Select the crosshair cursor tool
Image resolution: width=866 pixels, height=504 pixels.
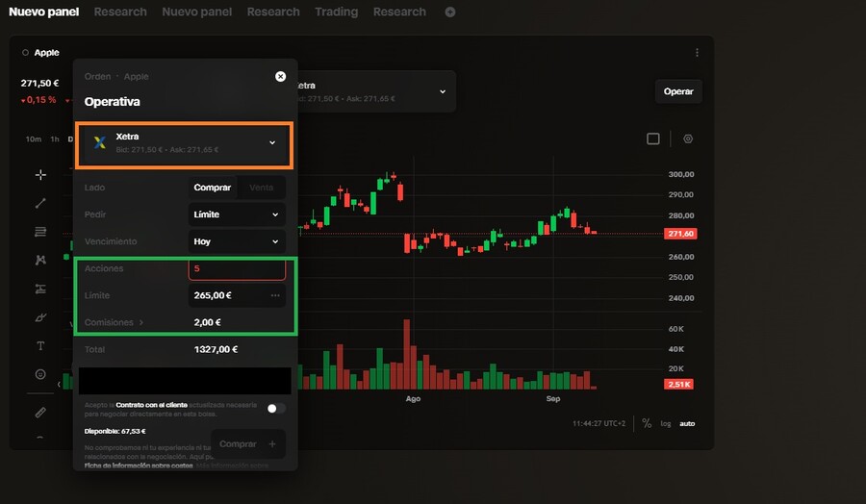40,175
